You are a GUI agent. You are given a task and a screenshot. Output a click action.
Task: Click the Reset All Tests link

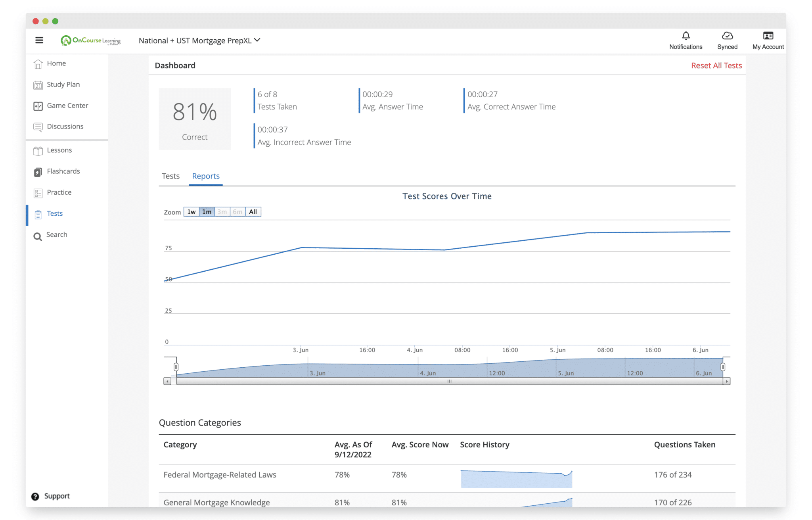point(716,65)
